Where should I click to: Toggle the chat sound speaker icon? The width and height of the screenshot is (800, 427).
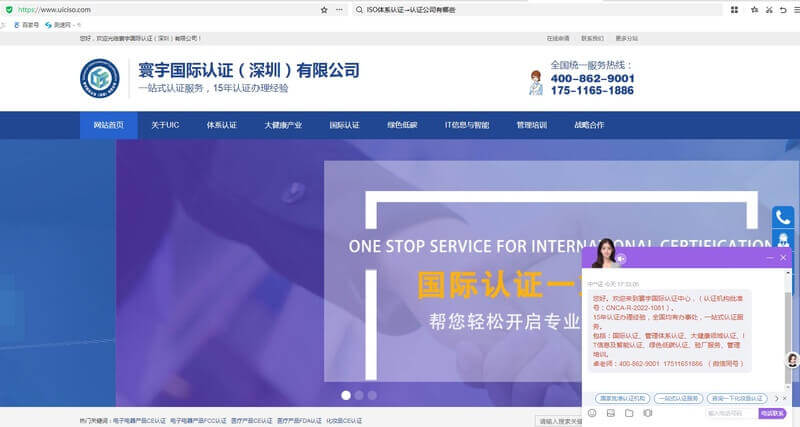[x=621, y=259]
